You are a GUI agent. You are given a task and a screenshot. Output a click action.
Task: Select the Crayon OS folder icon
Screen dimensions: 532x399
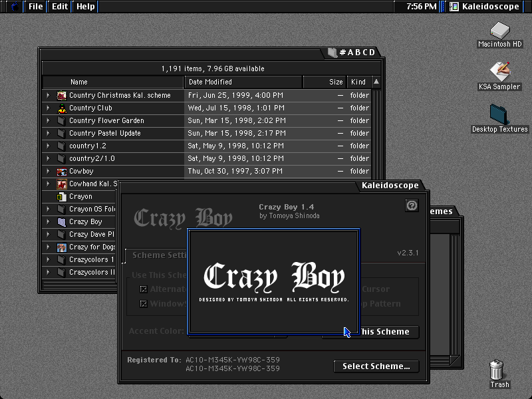(x=61, y=209)
